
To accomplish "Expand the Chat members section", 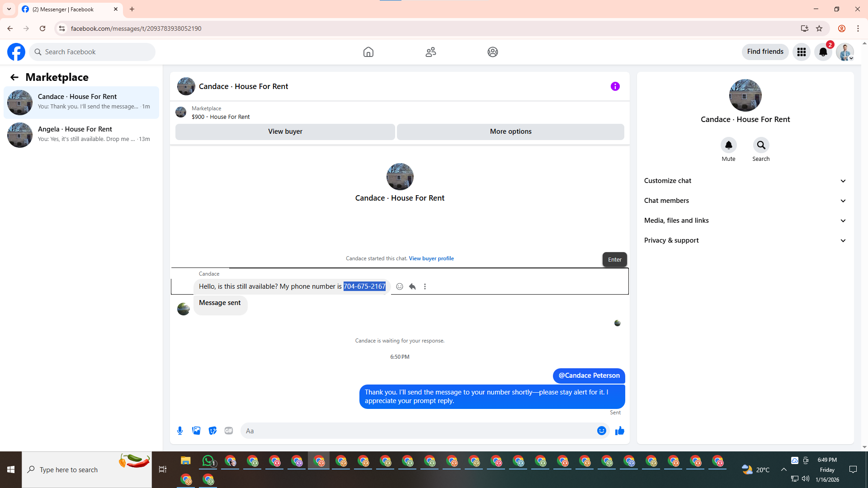I will click(745, 201).
